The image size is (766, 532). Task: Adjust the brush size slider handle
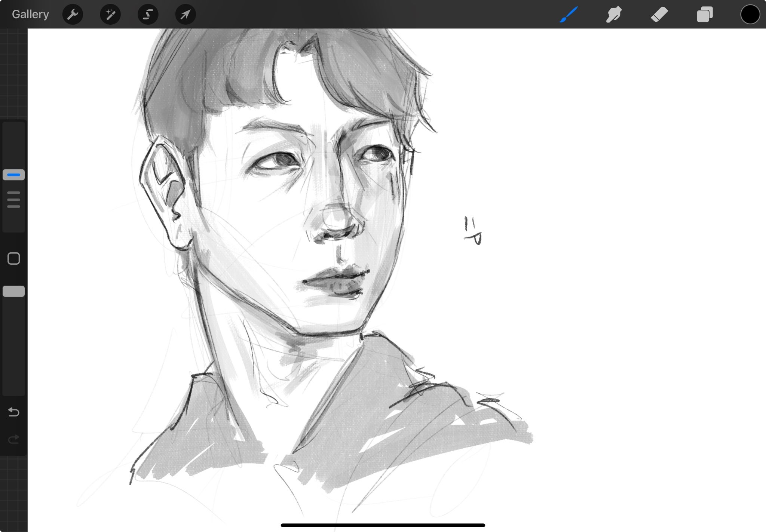(14, 175)
